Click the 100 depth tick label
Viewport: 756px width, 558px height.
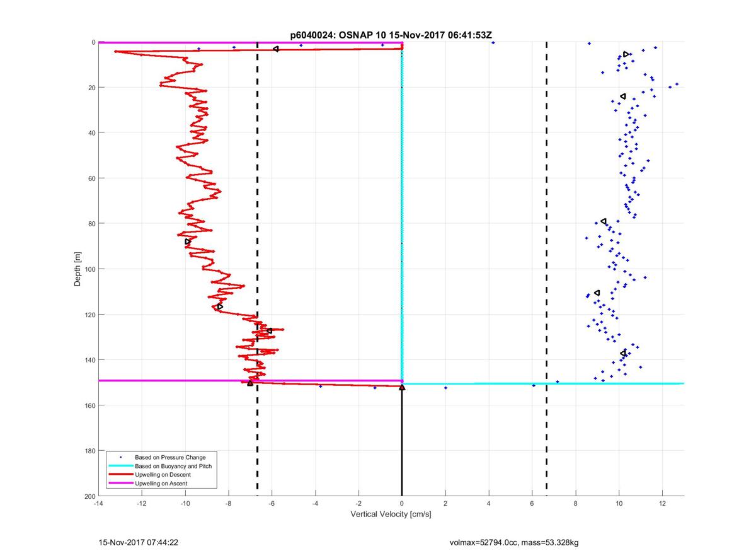(x=89, y=269)
